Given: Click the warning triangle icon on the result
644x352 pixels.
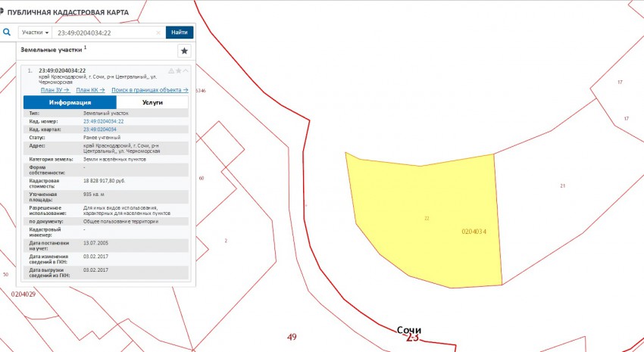Looking at the screenshot, I should click(170, 70).
